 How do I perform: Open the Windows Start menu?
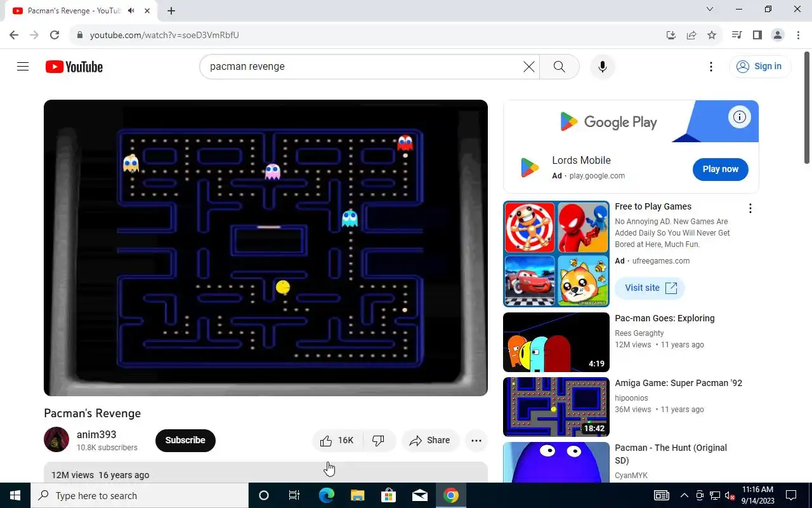click(15, 495)
